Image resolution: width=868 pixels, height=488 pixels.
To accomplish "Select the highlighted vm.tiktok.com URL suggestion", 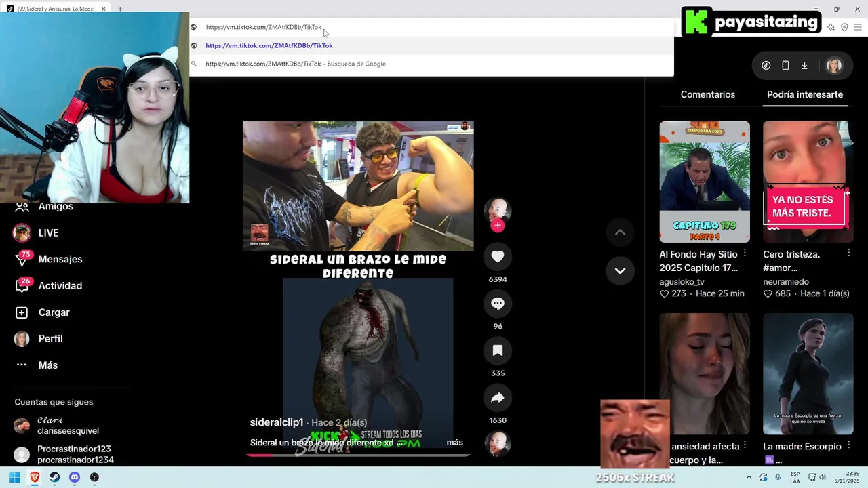I will [x=431, y=45].
